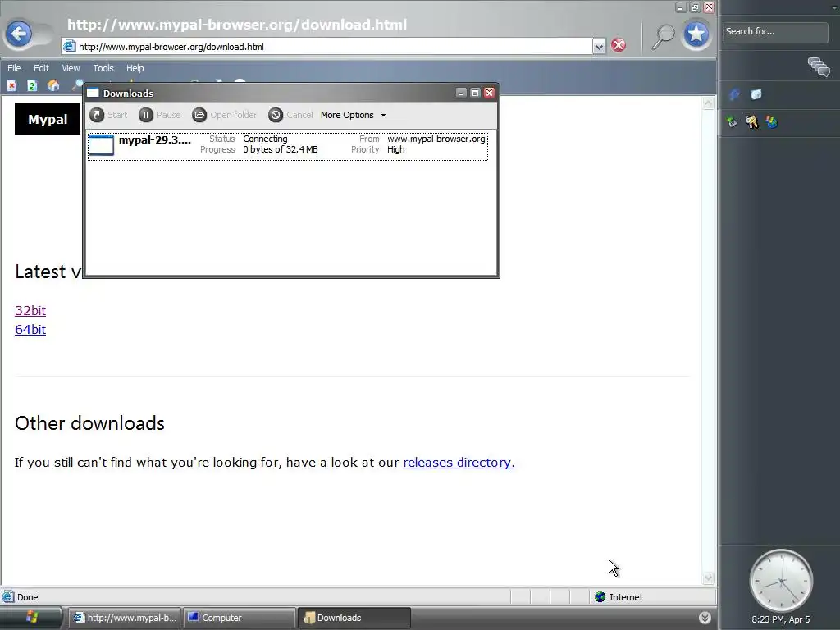The image size is (840, 630).
Task: Click the mypal-29.3.... file name
Action: click(155, 139)
